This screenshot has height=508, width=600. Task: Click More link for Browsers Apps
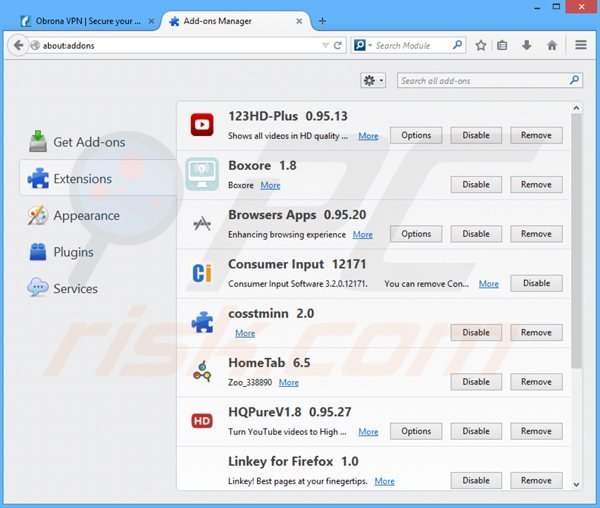[362, 235]
